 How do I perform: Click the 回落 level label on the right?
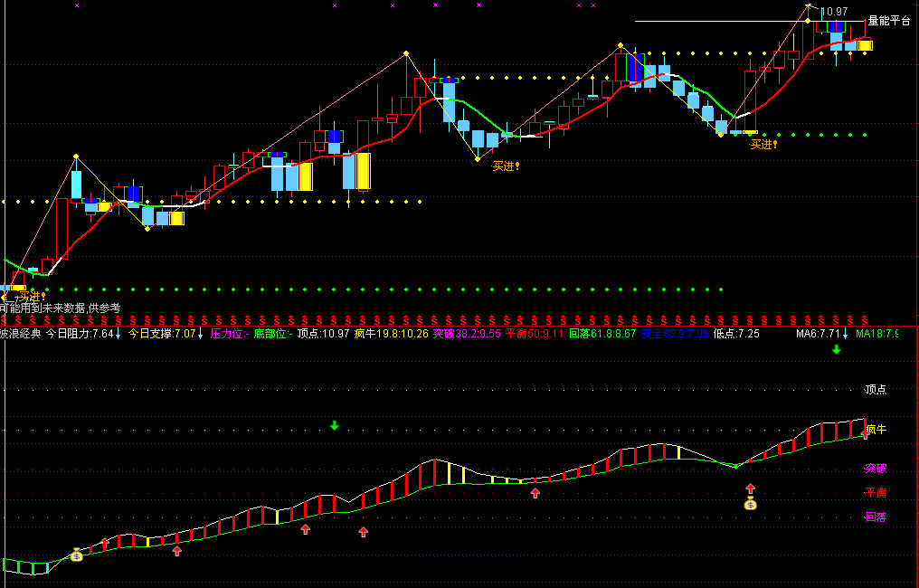click(x=876, y=517)
